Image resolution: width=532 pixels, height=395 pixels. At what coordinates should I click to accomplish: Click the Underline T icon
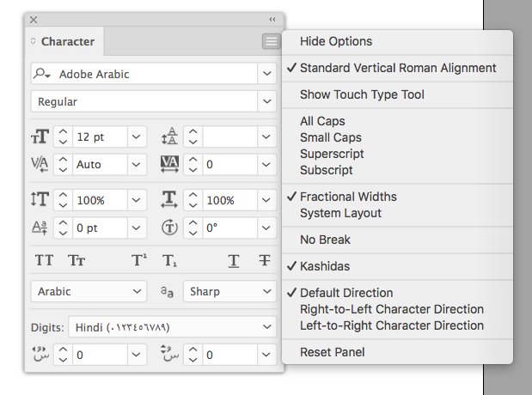click(x=233, y=261)
